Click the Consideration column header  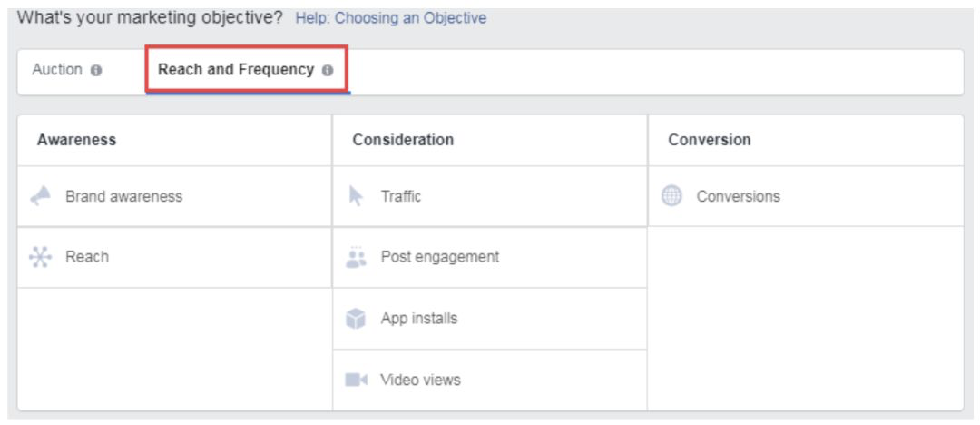(x=403, y=140)
